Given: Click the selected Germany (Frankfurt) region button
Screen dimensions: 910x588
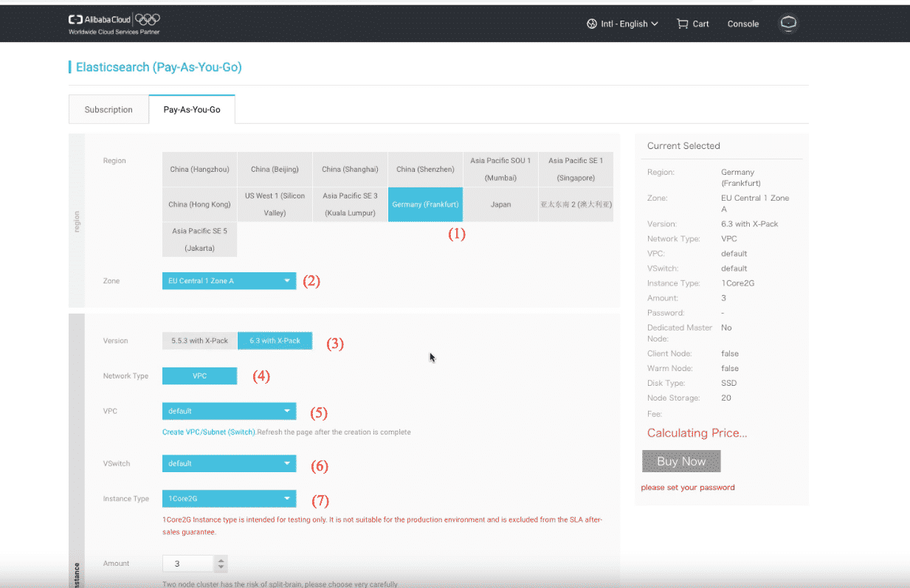Looking at the screenshot, I should pos(425,204).
